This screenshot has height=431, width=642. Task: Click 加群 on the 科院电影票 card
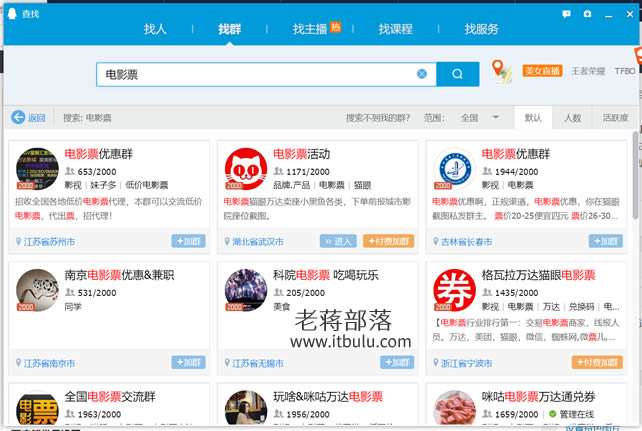coord(397,362)
